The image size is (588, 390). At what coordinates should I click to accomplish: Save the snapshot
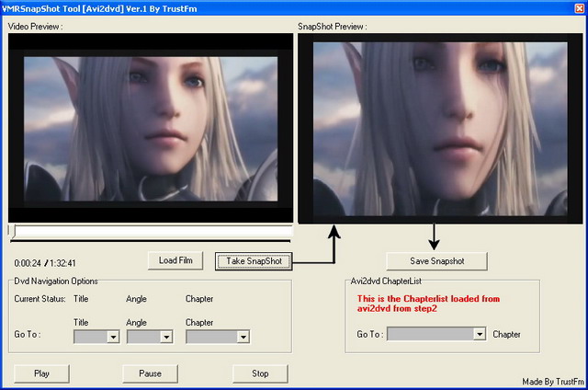[437, 261]
